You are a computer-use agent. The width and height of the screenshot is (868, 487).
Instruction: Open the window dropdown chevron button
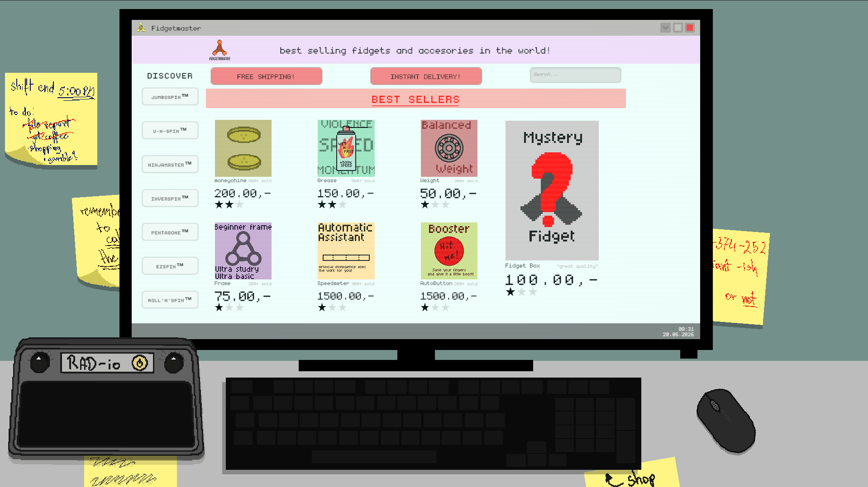pyautogui.click(x=665, y=28)
